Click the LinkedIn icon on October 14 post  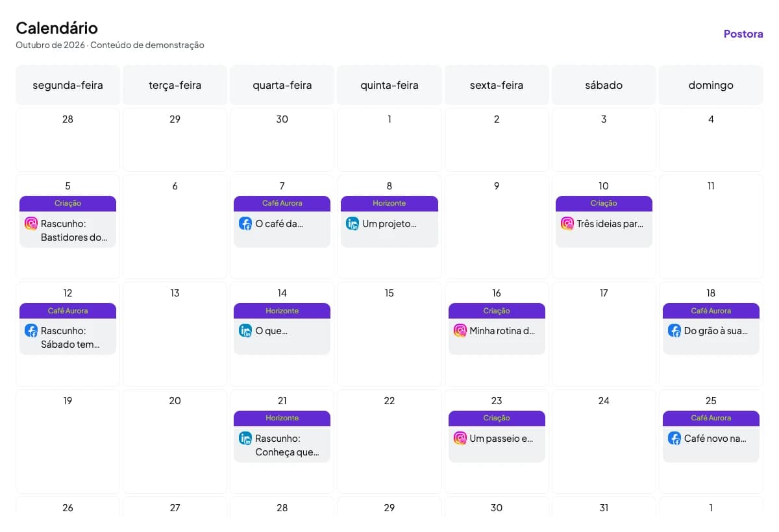pyautogui.click(x=245, y=330)
